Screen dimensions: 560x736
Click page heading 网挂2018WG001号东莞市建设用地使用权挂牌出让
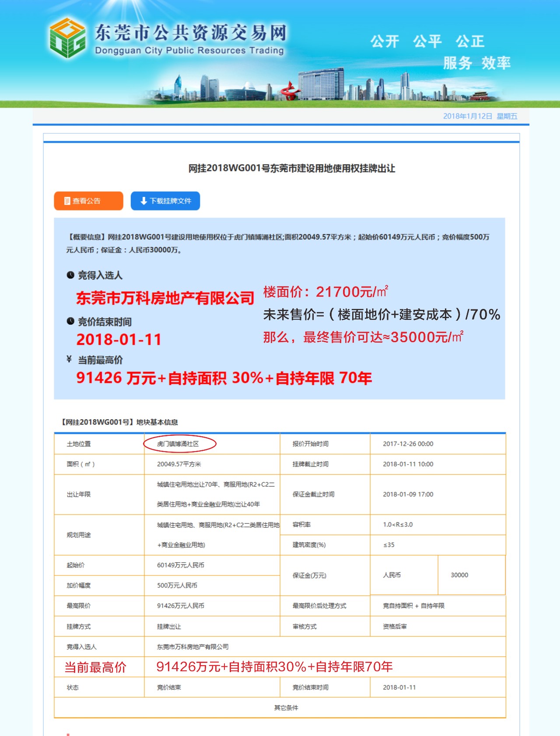point(292,168)
